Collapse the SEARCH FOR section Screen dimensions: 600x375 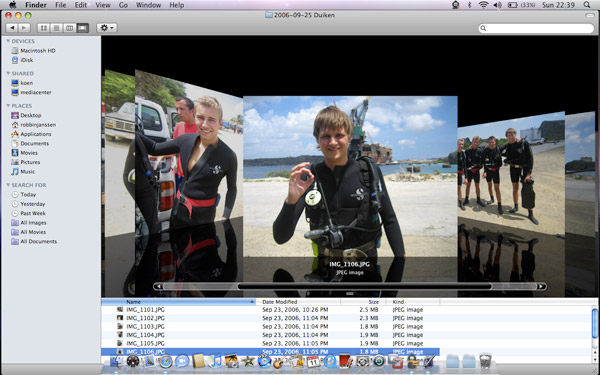8,185
